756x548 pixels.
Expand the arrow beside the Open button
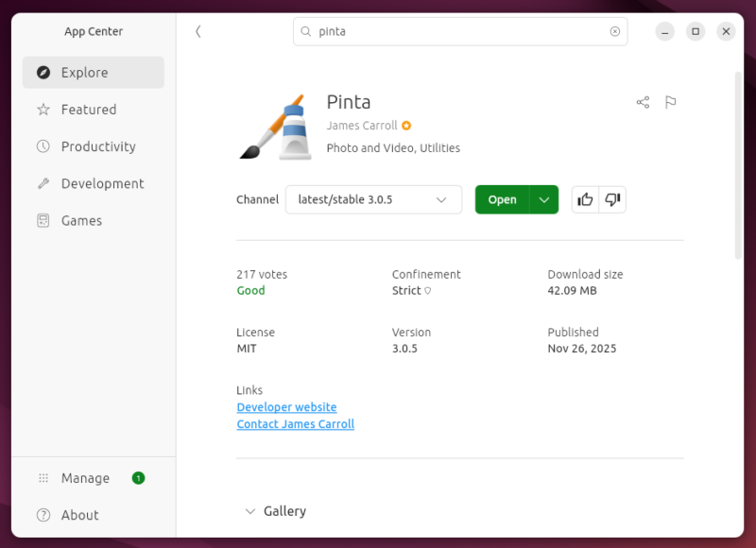pyautogui.click(x=544, y=199)
